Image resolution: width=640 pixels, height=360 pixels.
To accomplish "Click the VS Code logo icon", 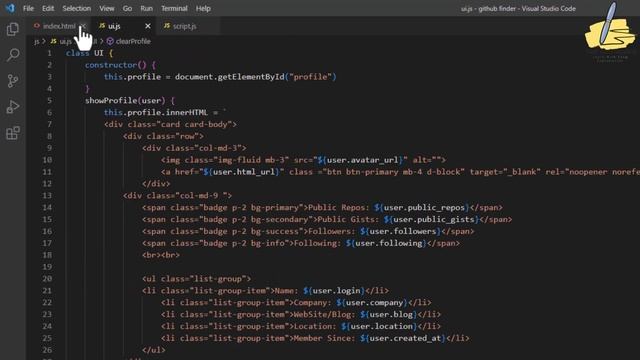I will (x=10, y=8).
